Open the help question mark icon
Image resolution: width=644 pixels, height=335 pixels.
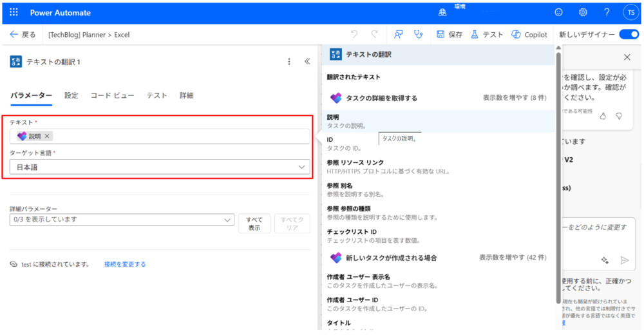coord(607,12)
